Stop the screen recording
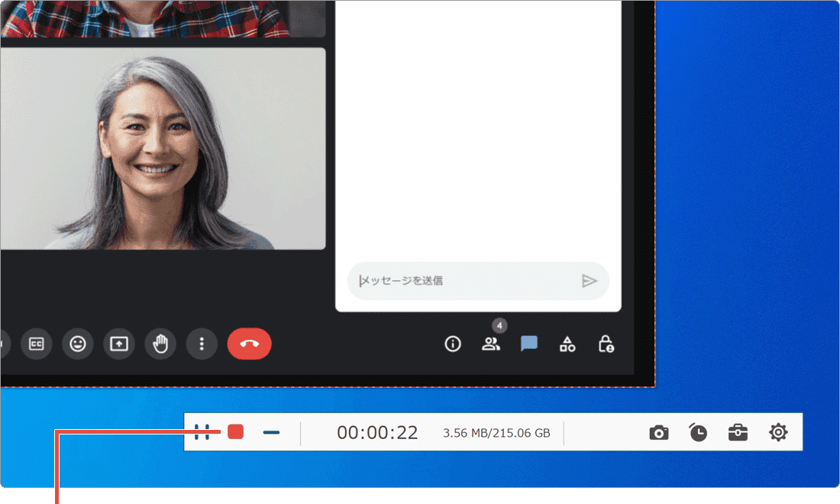The height and width of the screenshot is (504, 840). (234, 431)
